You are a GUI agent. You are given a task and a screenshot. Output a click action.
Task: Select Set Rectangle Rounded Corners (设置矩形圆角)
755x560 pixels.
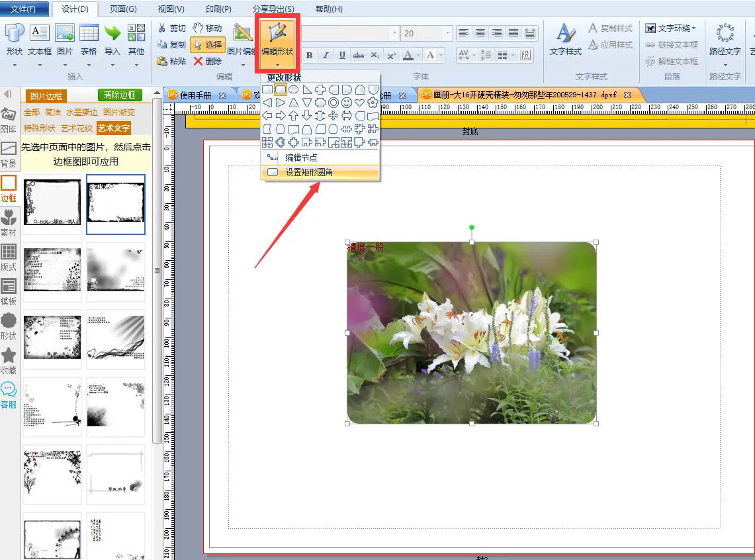(x=309, y=173)
